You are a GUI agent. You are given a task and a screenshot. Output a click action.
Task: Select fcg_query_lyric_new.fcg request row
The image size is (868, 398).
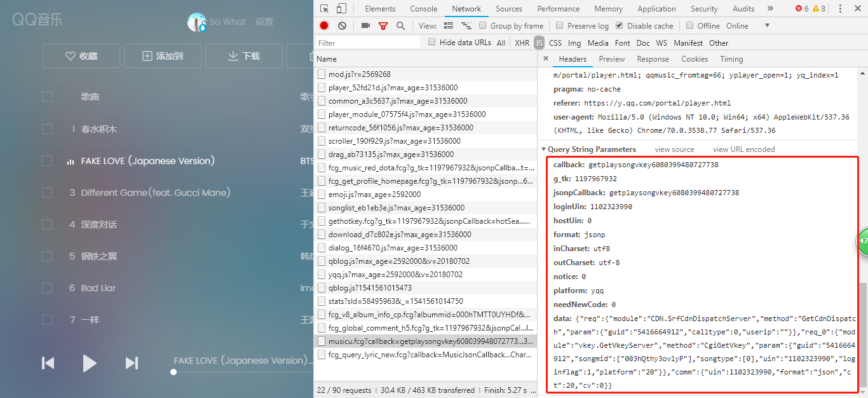pyautogui.click(x=426, y=355)
